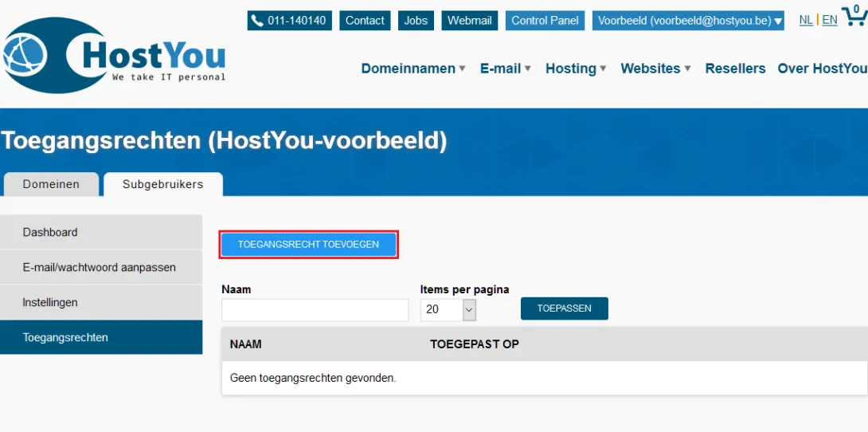This screenshot has height=432, width=868.
Task: Open the Control Panel link
Action: 545,21
